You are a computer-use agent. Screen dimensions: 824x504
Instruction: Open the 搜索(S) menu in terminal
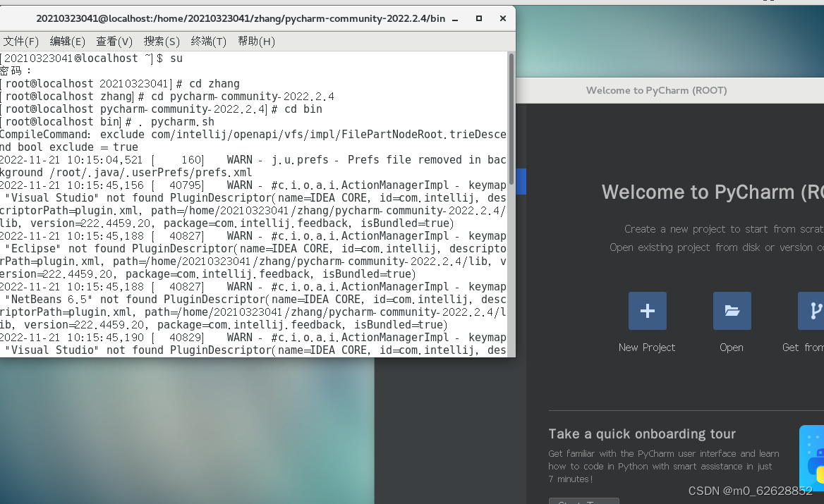click(x=162, y=42)
